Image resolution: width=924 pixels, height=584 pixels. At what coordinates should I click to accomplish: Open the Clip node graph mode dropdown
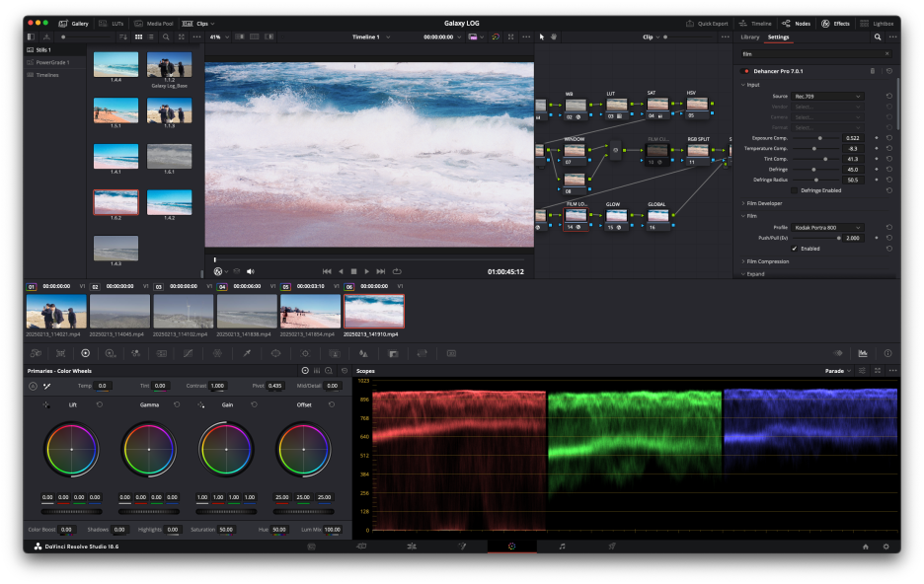pyautogui.click(x=652, y=36)
